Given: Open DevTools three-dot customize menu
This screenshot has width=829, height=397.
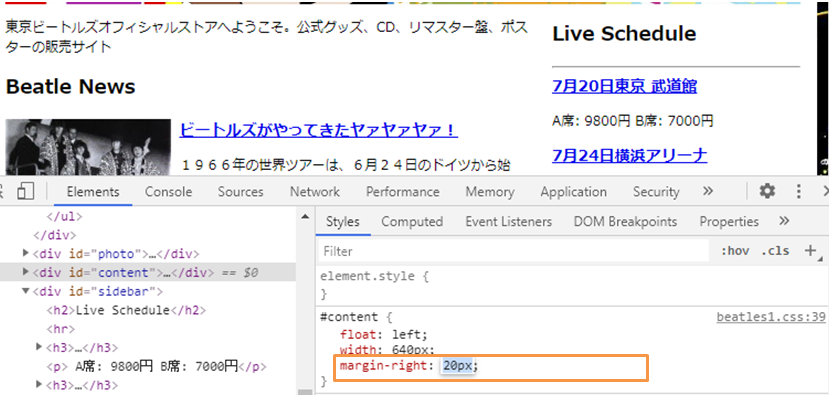Looking at the screenshot, I should 799,191.
